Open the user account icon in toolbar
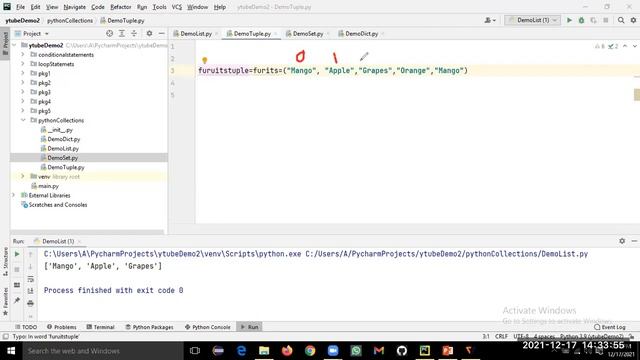Screen dimensions: 640x360 [490, 20]
